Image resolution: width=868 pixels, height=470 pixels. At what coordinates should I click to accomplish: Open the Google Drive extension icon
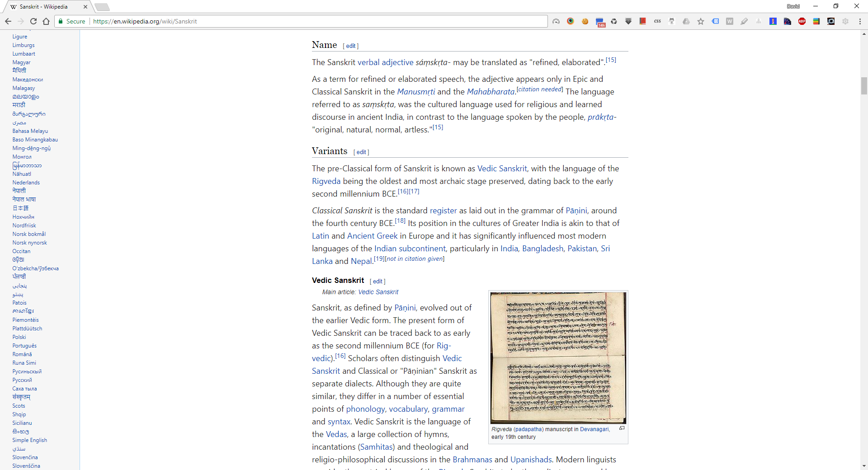pyautogui.click(x=686, y=21)
